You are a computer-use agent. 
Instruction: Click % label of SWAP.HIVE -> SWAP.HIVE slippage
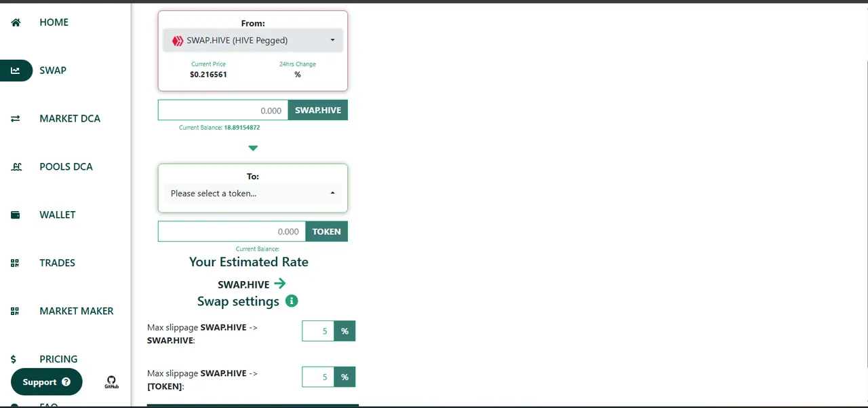pyautogui.click(x=345, y=331)
